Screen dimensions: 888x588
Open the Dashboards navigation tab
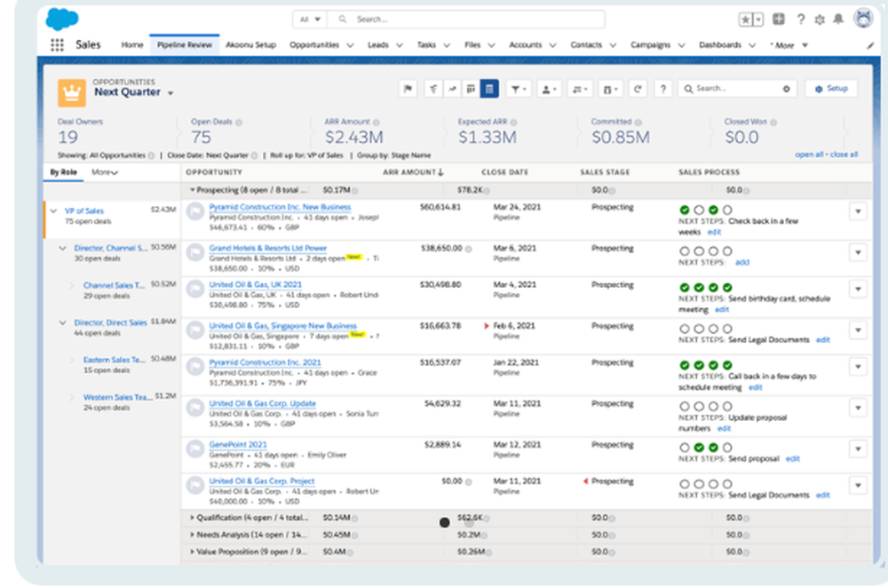(x=720, y=44)
